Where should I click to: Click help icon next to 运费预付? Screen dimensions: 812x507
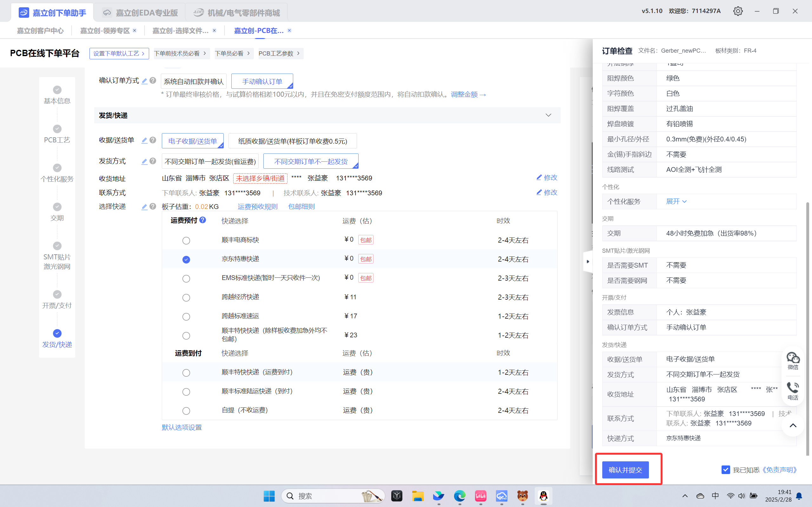tap(202, 220)
